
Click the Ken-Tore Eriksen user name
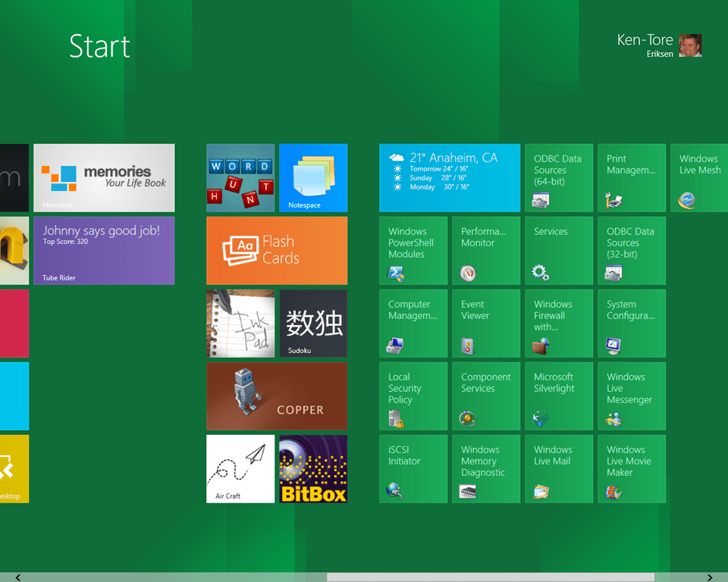click(x=645, y=45)
